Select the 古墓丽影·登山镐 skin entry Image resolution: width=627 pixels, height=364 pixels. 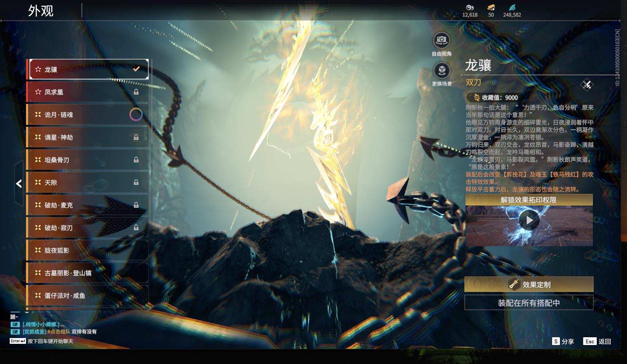[87, 273]
